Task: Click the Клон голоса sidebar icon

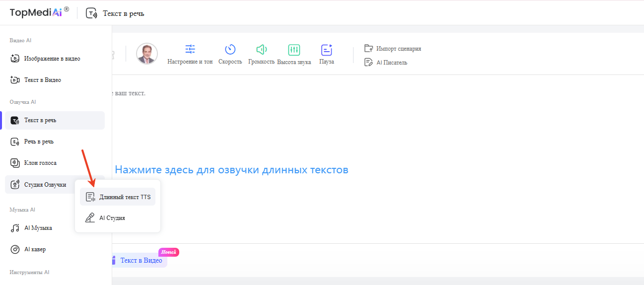Action: tap(15, 163)
